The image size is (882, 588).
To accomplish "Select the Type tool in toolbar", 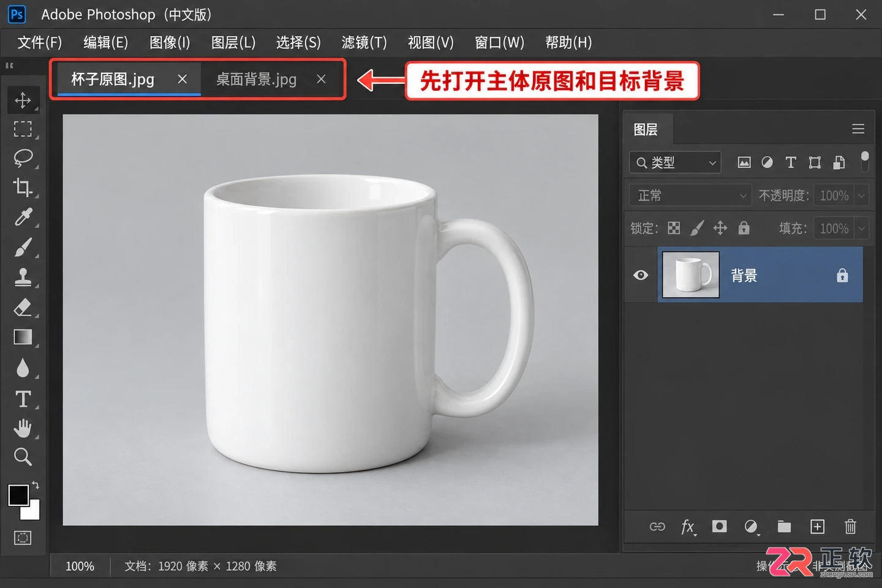I will tap(23, 399).
